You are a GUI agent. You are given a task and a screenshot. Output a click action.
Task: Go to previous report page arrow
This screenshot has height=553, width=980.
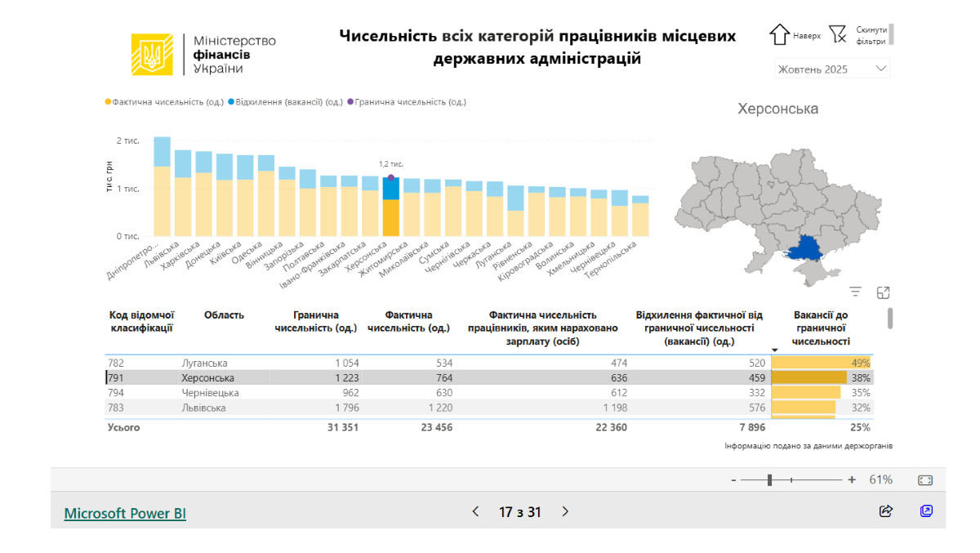click(476, 512)
